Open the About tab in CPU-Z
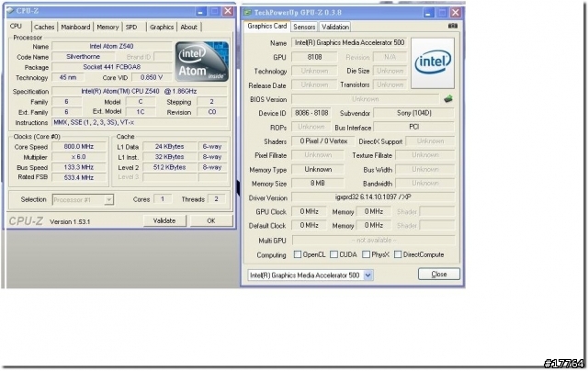The height and width of the screenshot is (371, 588). [x=188, y=27]
